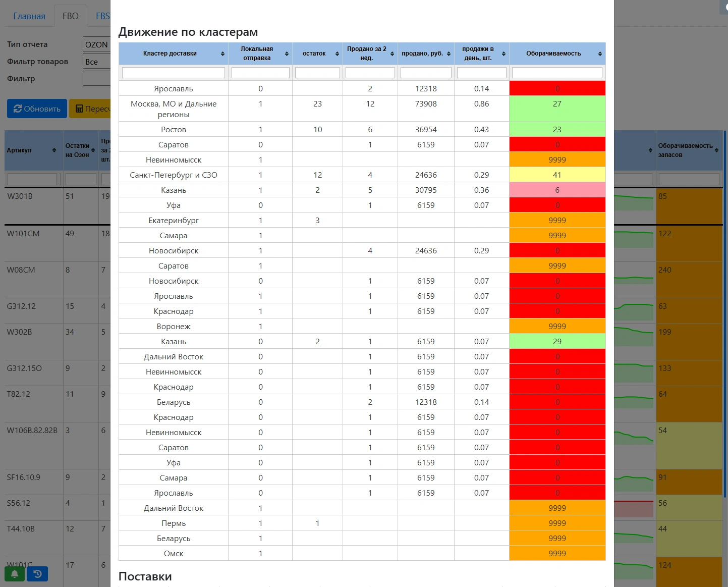Image resolution: width=728 pixels, height=587 pixels.
Task: Switch to the FBO tab
Action: click(71, 16)
